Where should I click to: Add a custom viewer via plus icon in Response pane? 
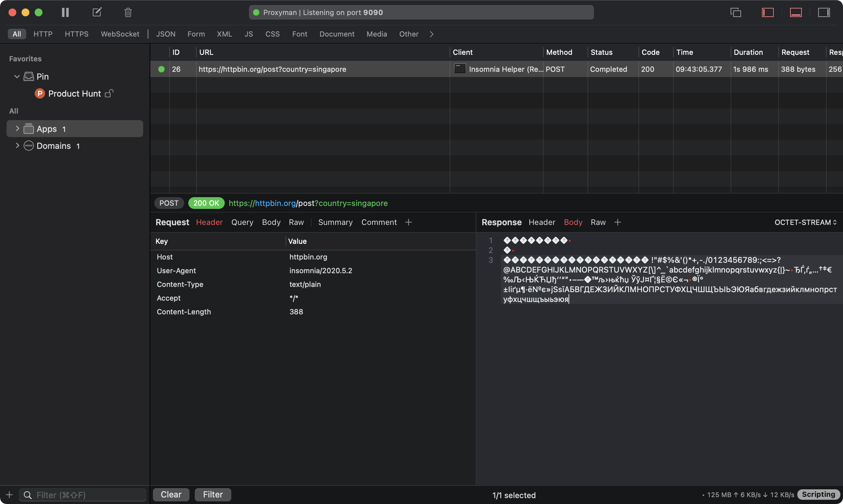618,222
